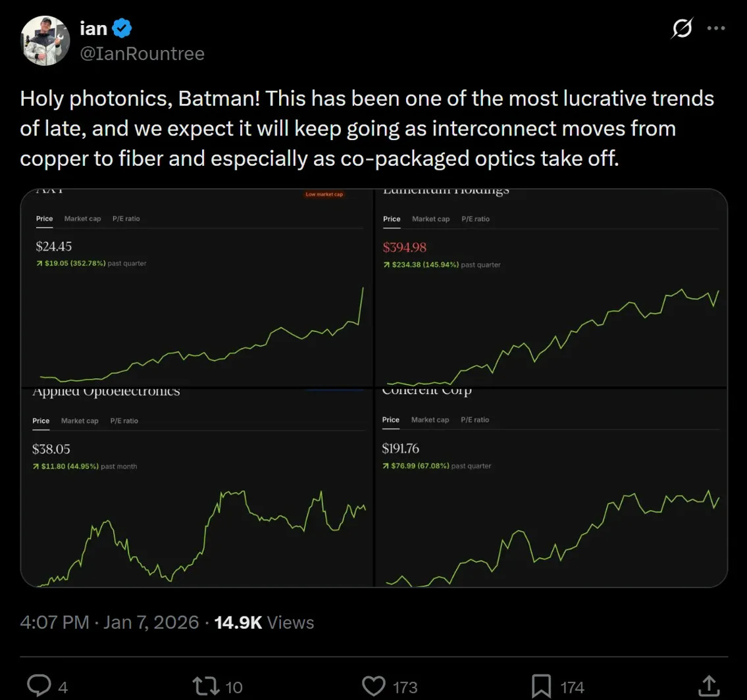This screenshot has height=700, width=747.
Task: Open the Grok slash-circle icon
Action: pyautogui.click(x=683, y=28)
